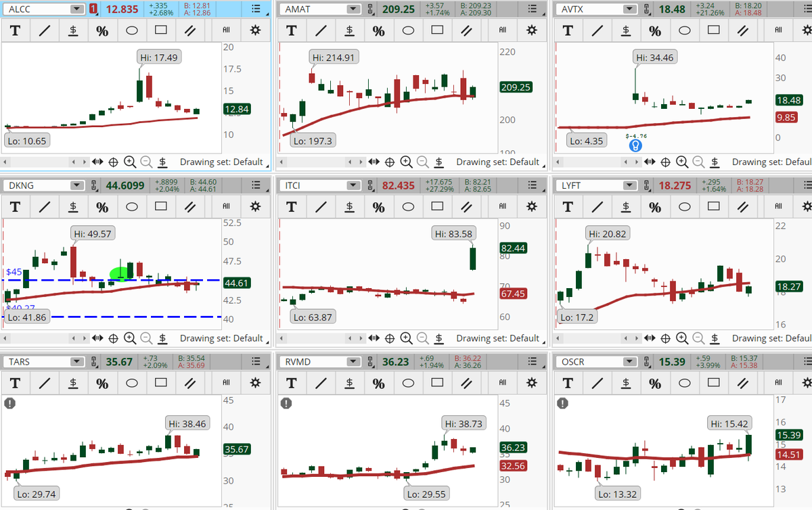Viewport: 812px width, 510px height.
Task: Zoom in on the LYFT chart
Action: pyautogui.click(x=682, y=338)
